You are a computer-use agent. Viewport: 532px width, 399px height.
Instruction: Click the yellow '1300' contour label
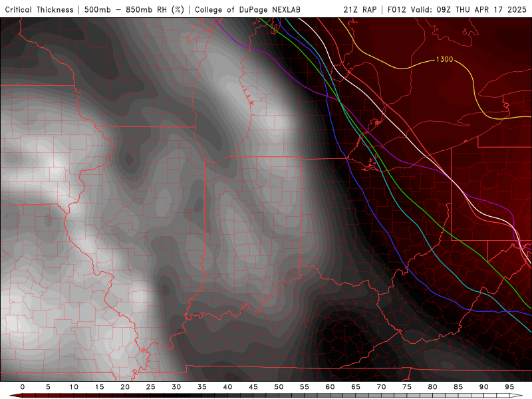[x=444, y=59]
